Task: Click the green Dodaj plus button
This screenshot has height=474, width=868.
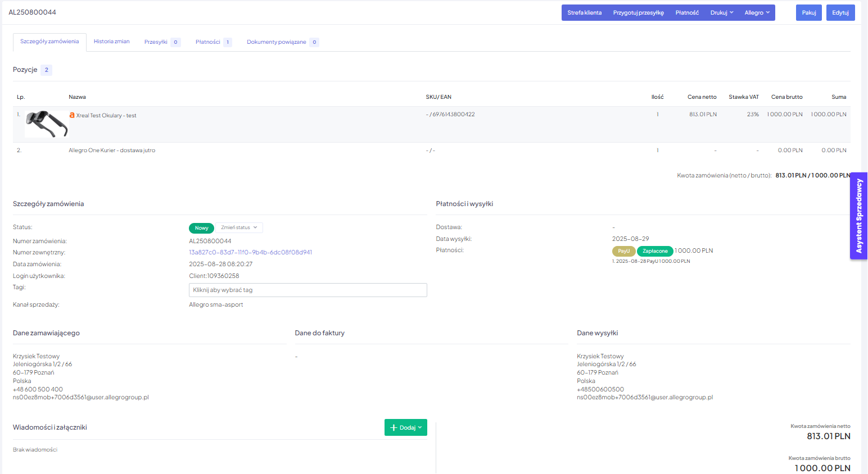Action: [x=405, y=427]
